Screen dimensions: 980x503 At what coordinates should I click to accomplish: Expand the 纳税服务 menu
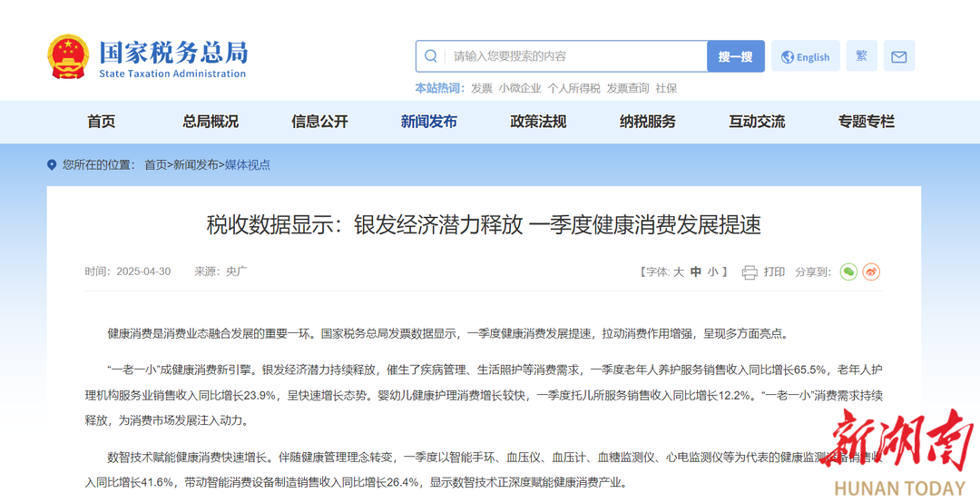click(x=648, y=122)
